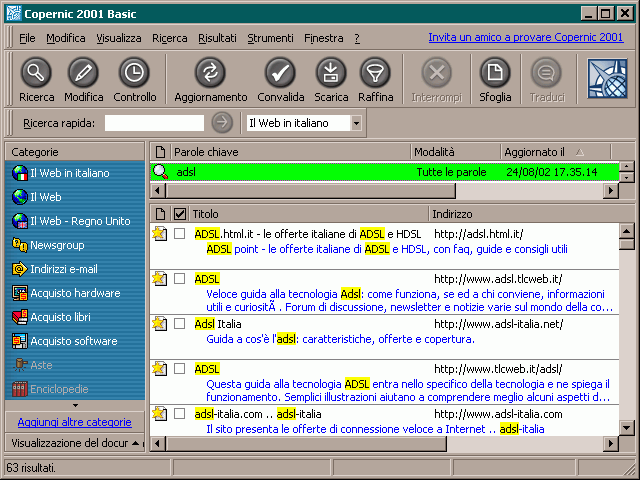Open the Visualizza menu
The height and width of the screenshot is (480, 640).
tap(119, 38)
